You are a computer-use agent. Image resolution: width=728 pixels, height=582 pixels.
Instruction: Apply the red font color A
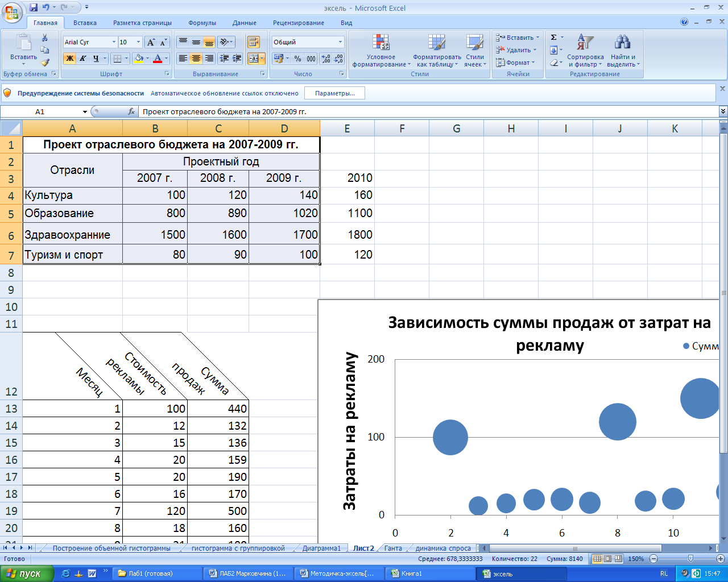point(158,58)
